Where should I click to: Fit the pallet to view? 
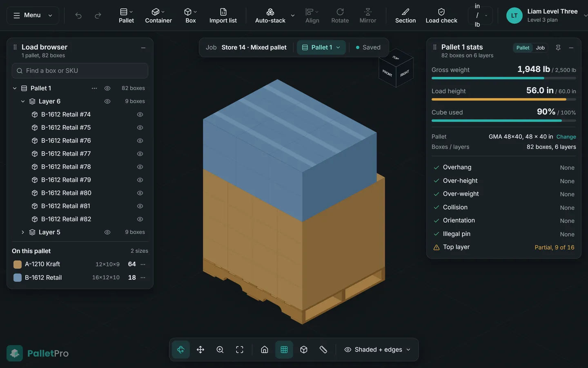click(240, 350)
